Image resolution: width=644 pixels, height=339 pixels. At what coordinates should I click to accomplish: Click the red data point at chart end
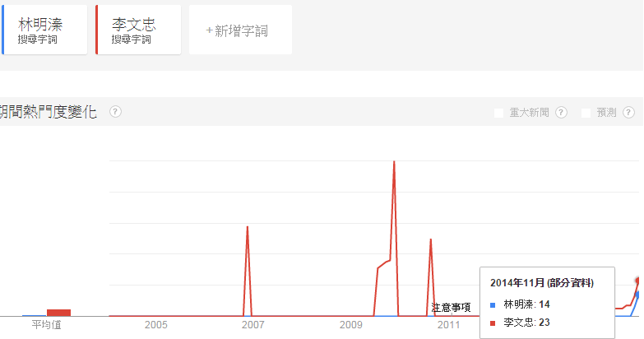[x=638, y=281]
